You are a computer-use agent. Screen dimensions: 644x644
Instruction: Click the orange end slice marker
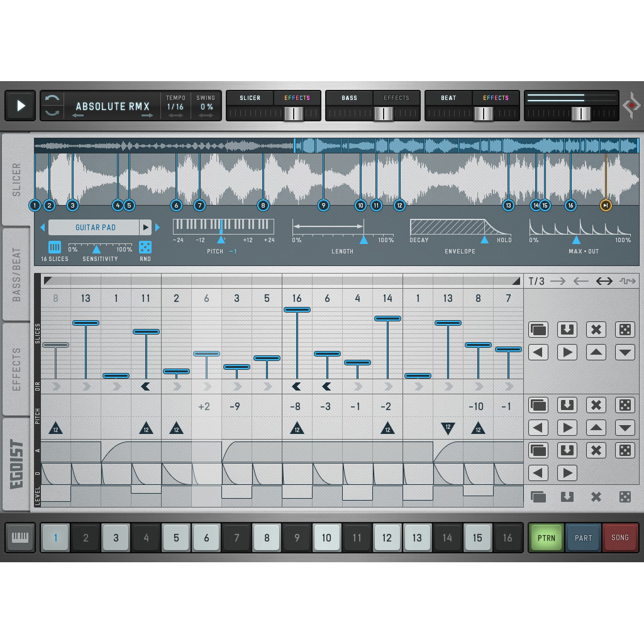tap(606, 205)
